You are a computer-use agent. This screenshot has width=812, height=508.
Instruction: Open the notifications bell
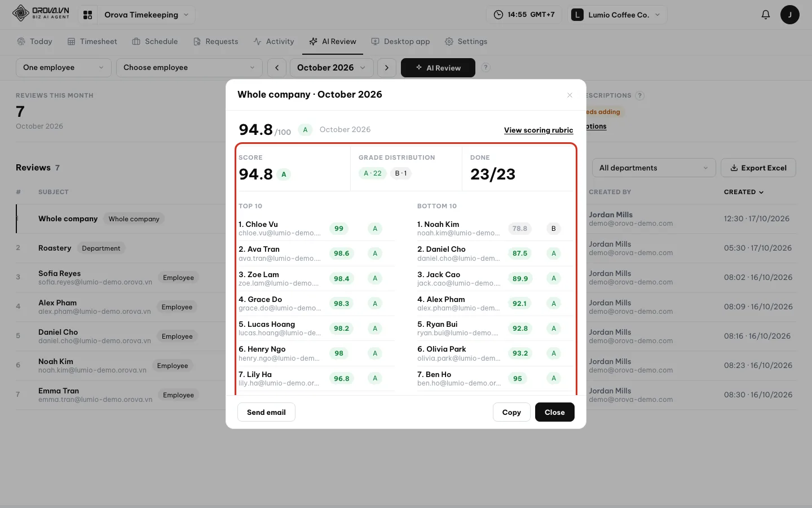(x=765, y=15)
